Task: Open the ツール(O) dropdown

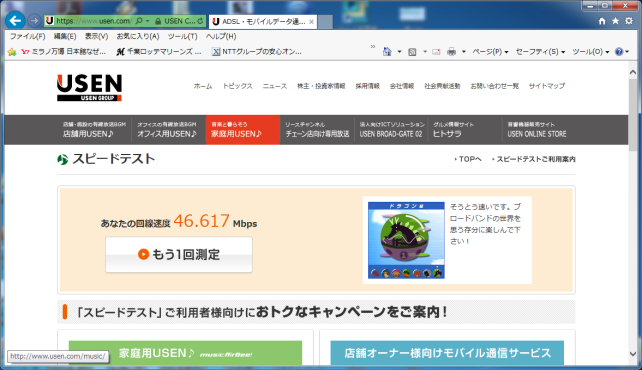Action: (x=590, y=52)
